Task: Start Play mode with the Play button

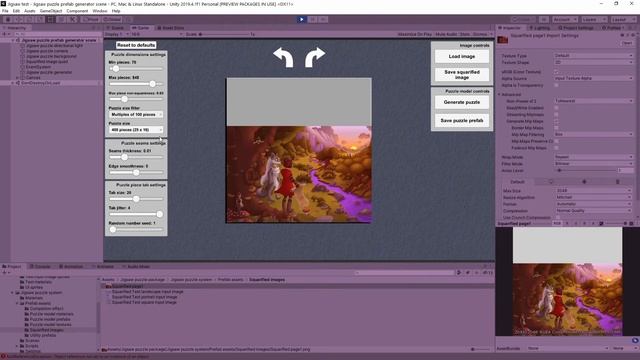Action: coord(302,19)
